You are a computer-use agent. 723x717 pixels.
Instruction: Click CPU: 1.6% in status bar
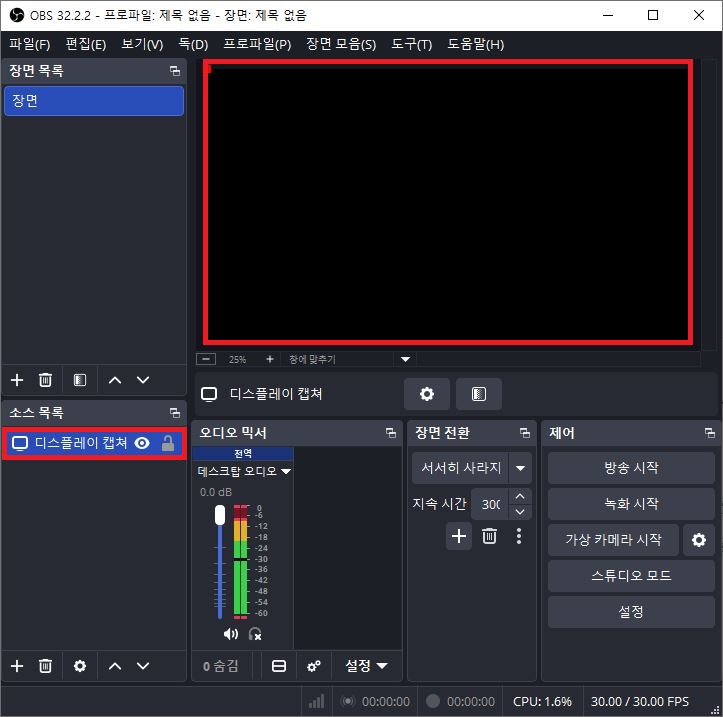click(542, 701)
